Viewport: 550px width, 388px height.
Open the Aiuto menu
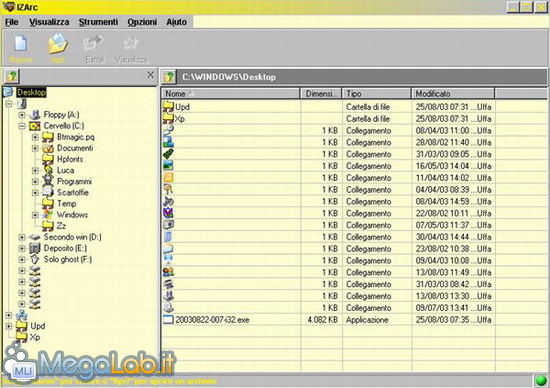176,22
